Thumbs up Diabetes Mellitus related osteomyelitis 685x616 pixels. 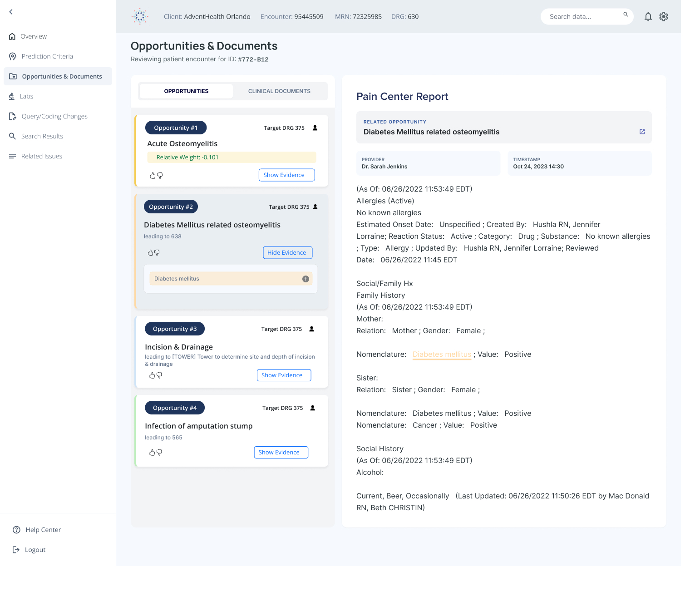(x=150, y=253)
